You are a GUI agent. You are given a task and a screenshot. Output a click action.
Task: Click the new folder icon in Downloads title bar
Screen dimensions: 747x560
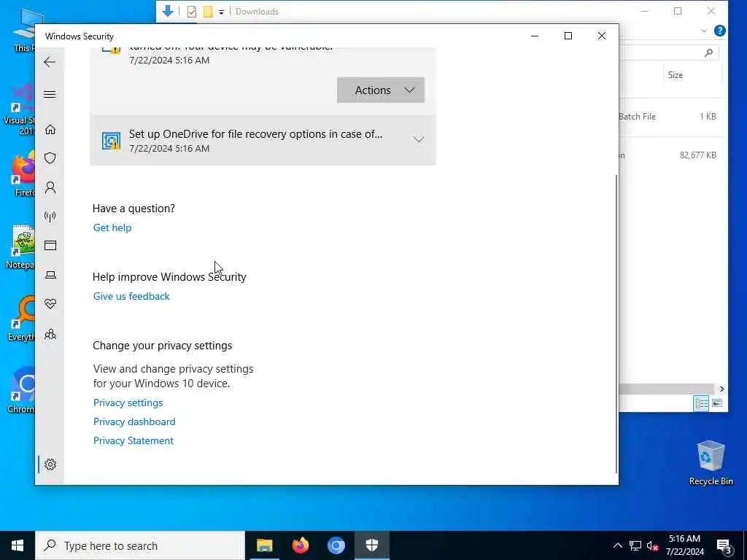click(208, 12)
